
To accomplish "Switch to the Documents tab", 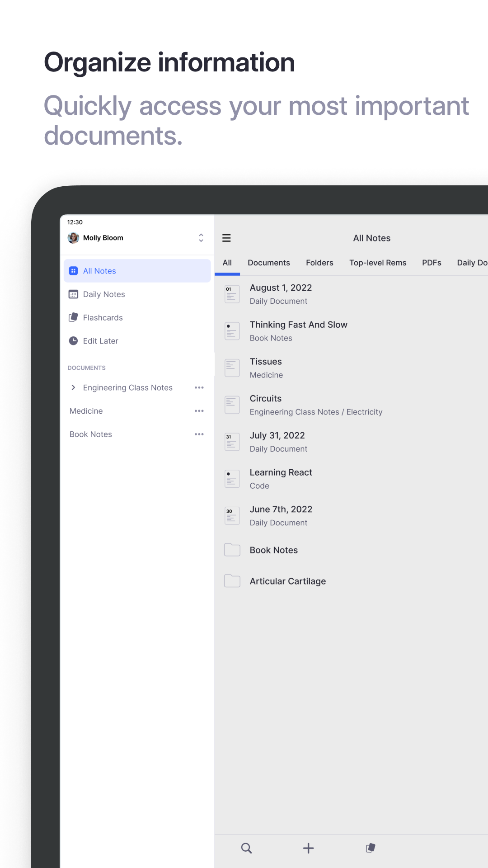I will point(269,263).
